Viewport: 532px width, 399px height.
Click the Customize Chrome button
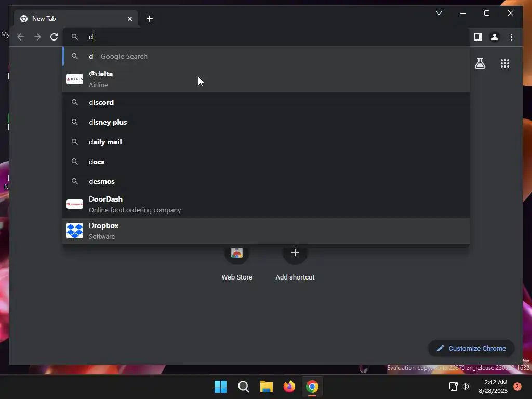pos(471,349)
